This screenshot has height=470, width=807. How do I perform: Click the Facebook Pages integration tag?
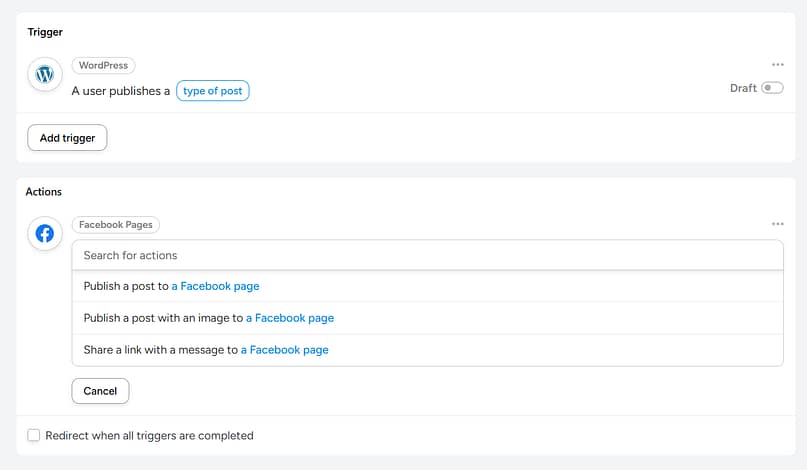[x=115, y=225]
